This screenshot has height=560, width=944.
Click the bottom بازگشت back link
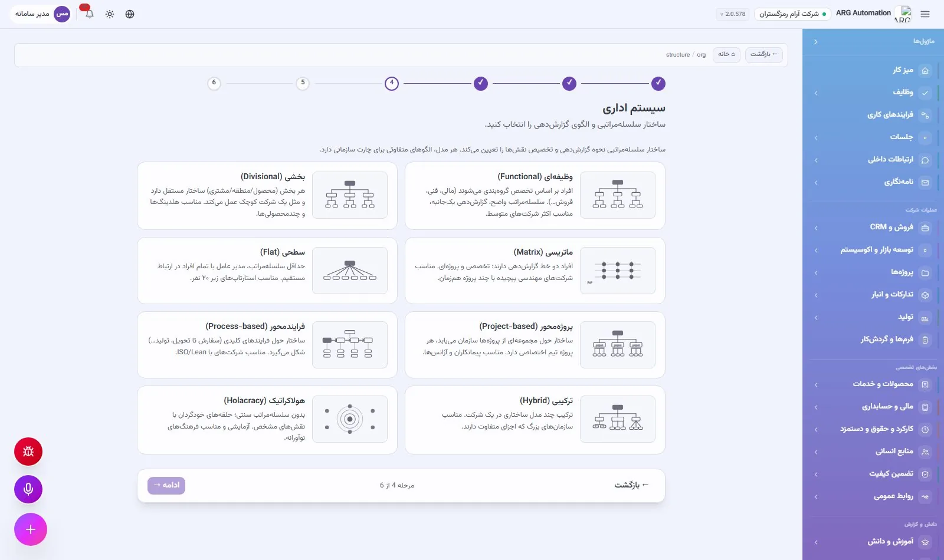631,485
